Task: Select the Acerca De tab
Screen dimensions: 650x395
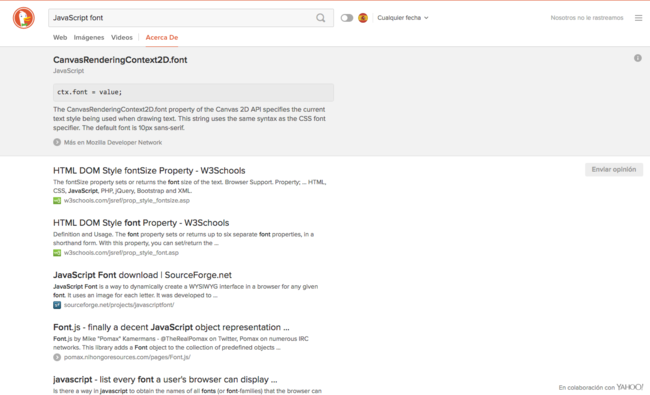Action: 162,37
